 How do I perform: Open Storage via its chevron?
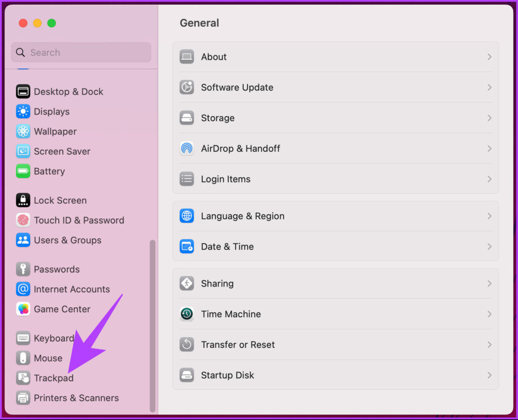489,118
